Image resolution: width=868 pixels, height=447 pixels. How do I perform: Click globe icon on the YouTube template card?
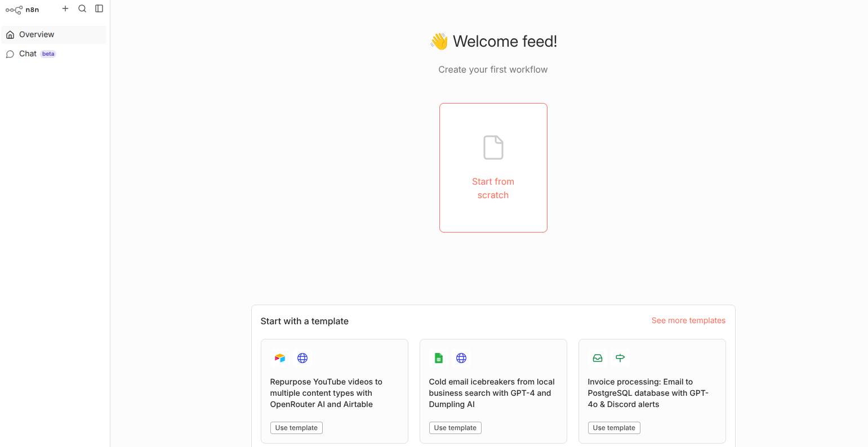pyautogui.click(x=302, y=358)
